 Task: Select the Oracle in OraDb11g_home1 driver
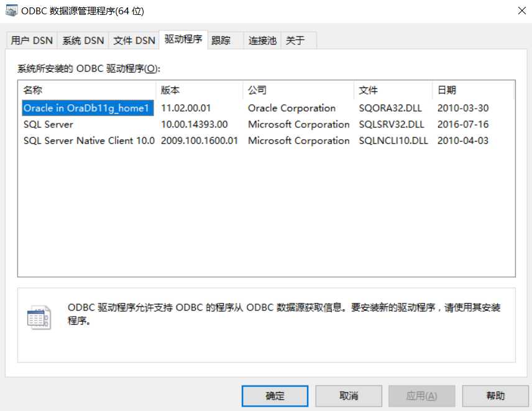pos(88,108)
